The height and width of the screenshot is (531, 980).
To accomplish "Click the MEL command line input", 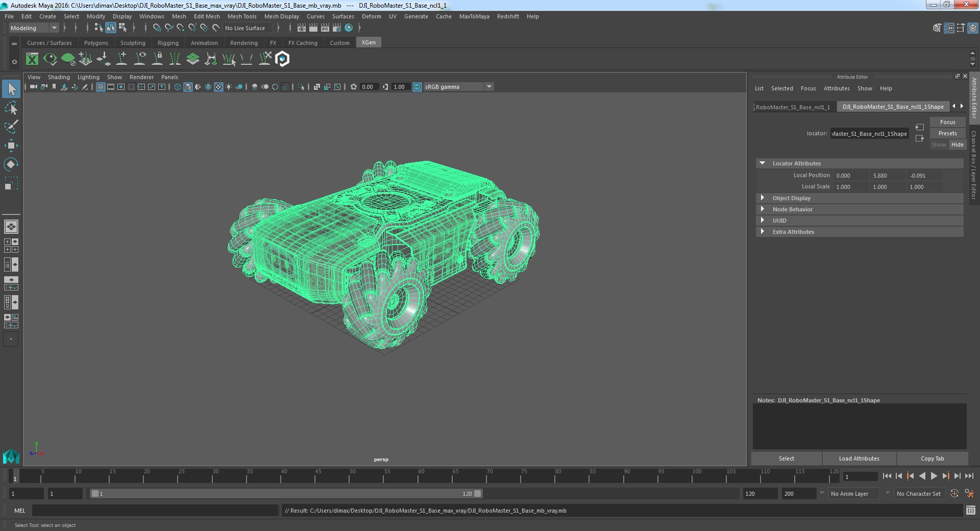I will tap(155, 510).
